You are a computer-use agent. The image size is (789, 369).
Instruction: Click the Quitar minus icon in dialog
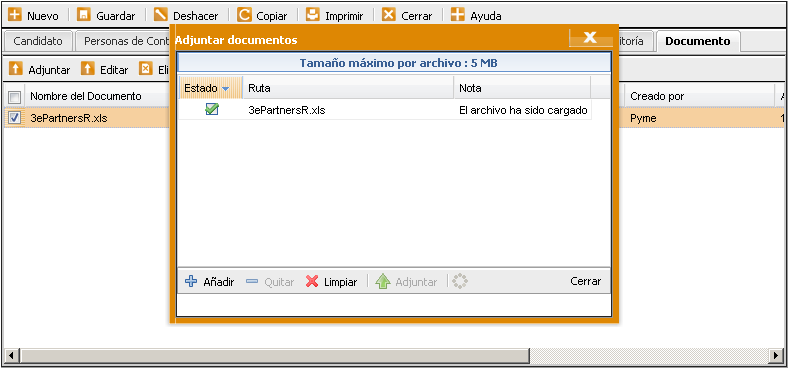click(x=252, y=281)
